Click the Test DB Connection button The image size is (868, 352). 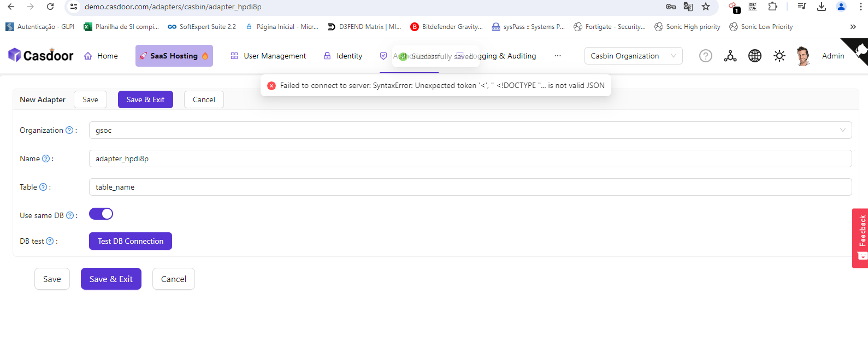coord(131,241)
